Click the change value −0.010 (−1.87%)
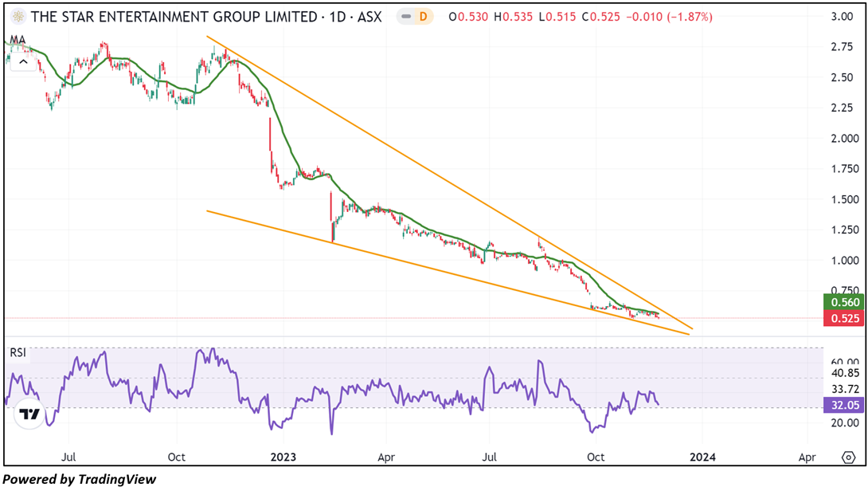This screenshot has width=868, height=487. (x=669, y=18)
